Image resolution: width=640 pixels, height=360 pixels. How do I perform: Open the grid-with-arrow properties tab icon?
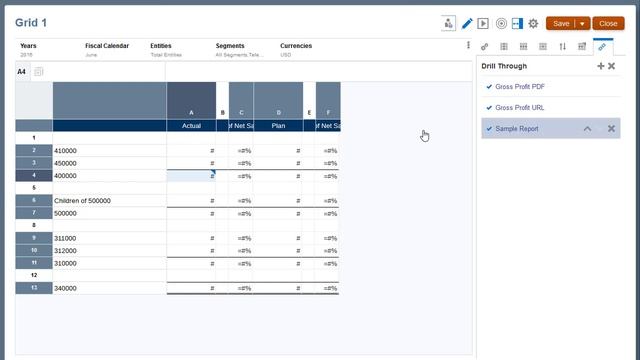pos(582,47)
